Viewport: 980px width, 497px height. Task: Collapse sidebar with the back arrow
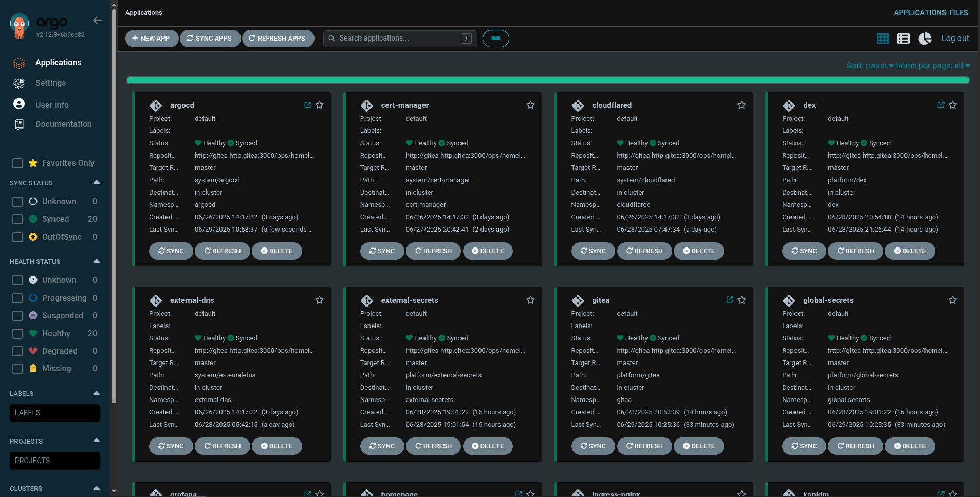point(97,21)
